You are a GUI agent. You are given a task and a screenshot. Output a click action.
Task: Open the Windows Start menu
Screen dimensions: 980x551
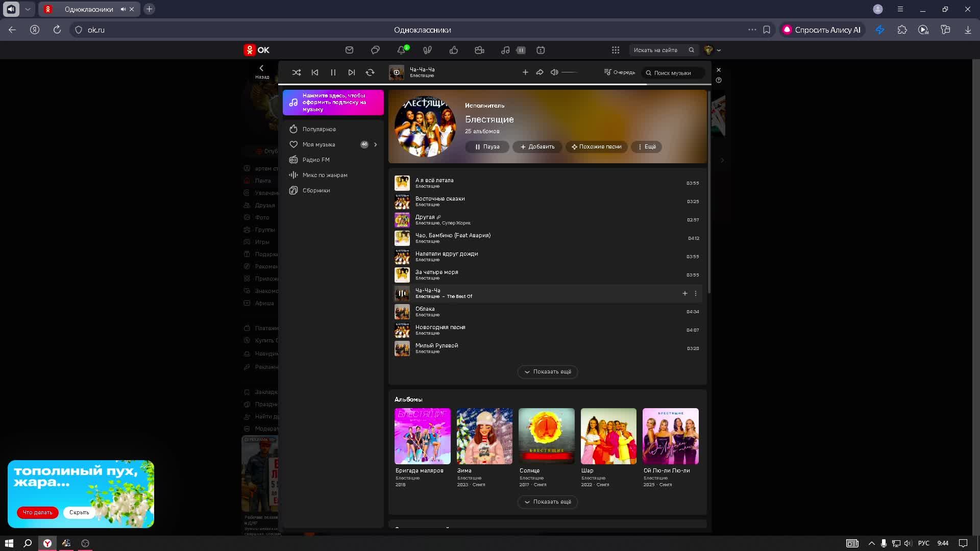pyautogui.click(x=9, y=543)
